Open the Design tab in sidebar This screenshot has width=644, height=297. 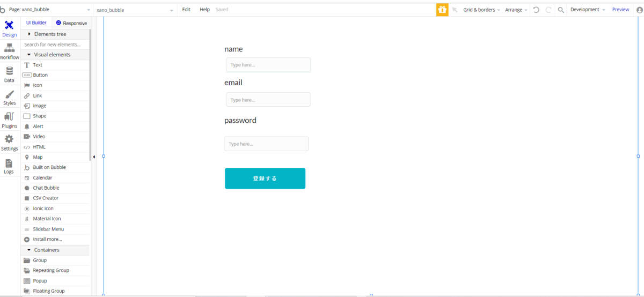tap(9, 29)
